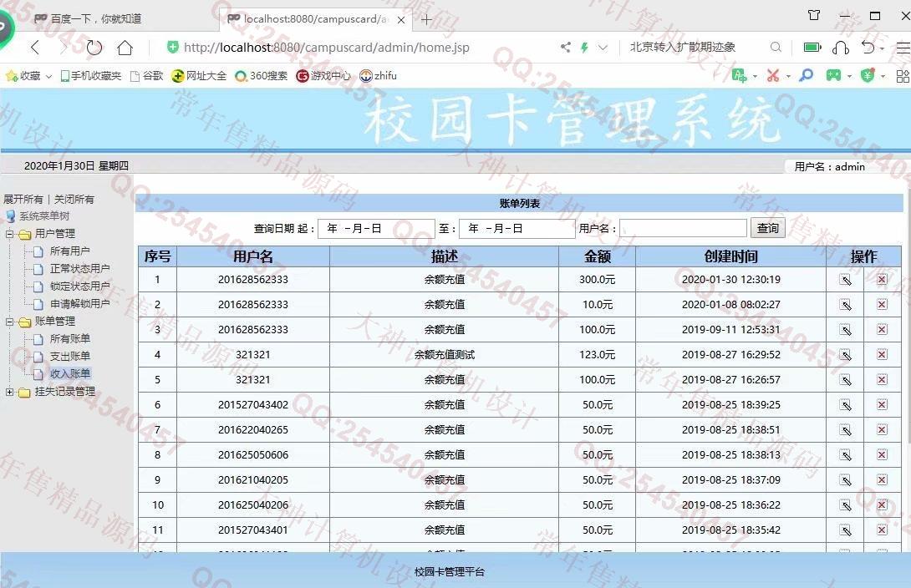The image size is (911, 588).
Task: Click the 用户名 filter text field
Action: tap(683, 228)
